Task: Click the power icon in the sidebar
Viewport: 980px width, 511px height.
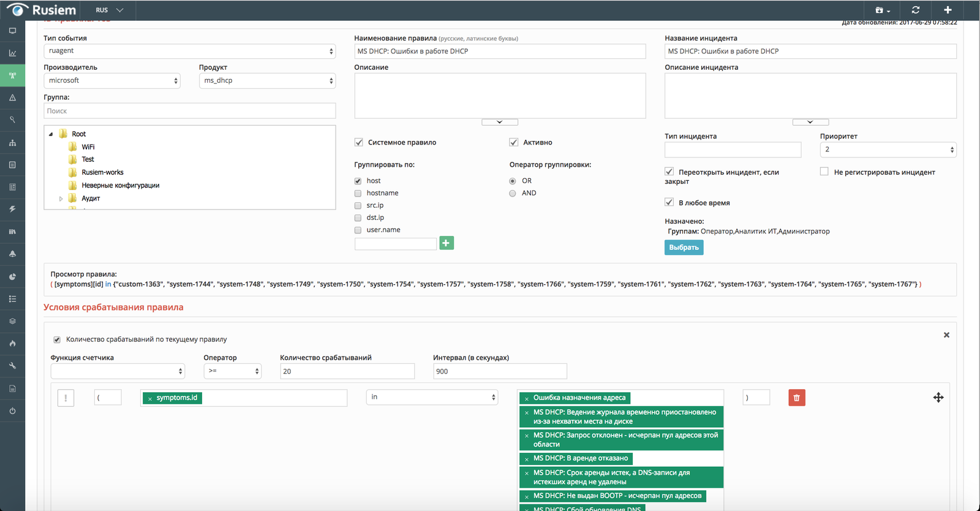Action: tap(12, 411)
